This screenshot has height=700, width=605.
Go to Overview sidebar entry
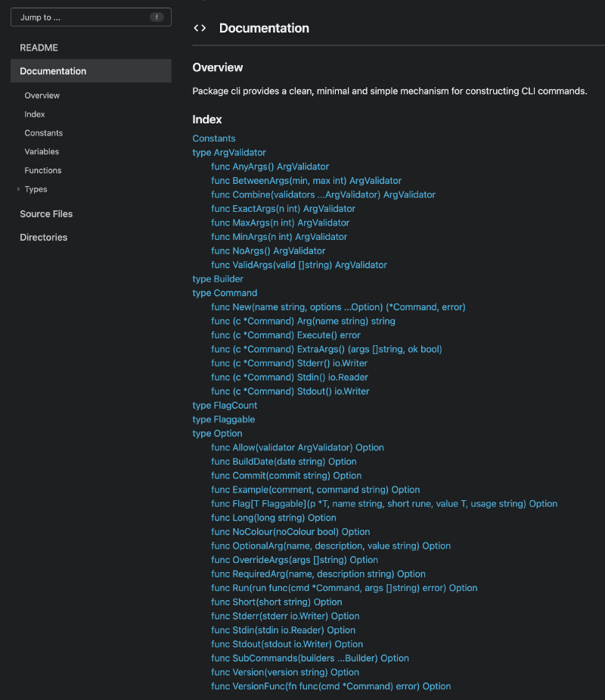pos(42,95)
